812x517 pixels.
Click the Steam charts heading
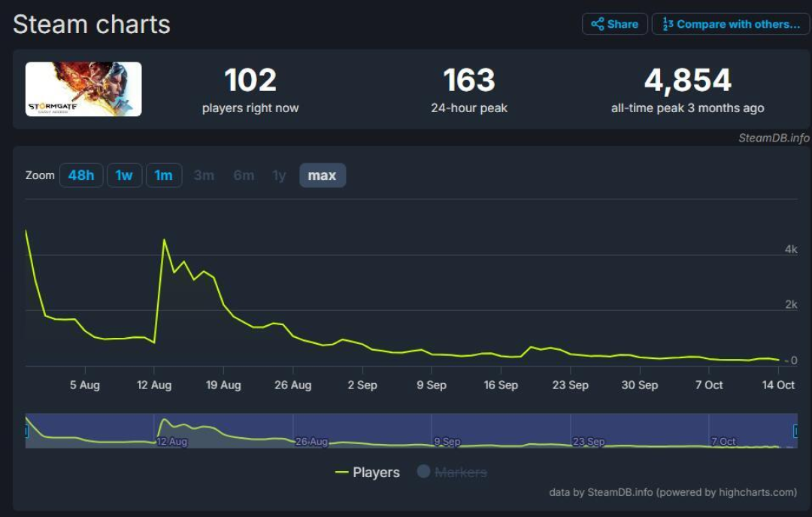(92, 24)
